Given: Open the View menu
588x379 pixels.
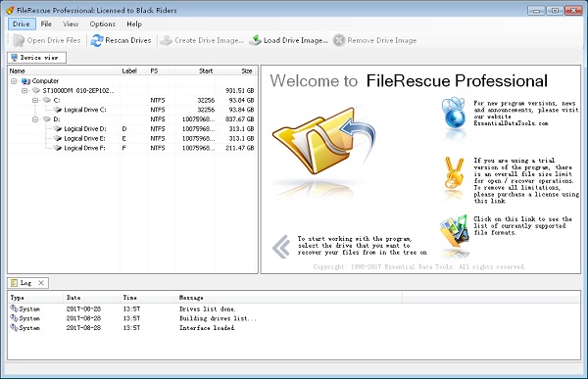Looking at the screenshot, I should (71, 24).
